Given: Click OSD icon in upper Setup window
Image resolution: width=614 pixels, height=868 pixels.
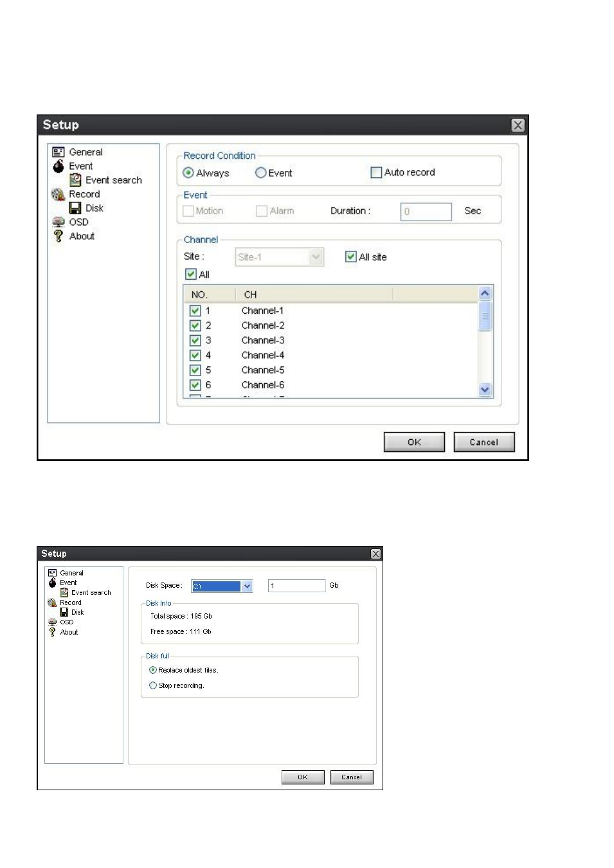Looking at the screenshot, I should click(59, 222).
